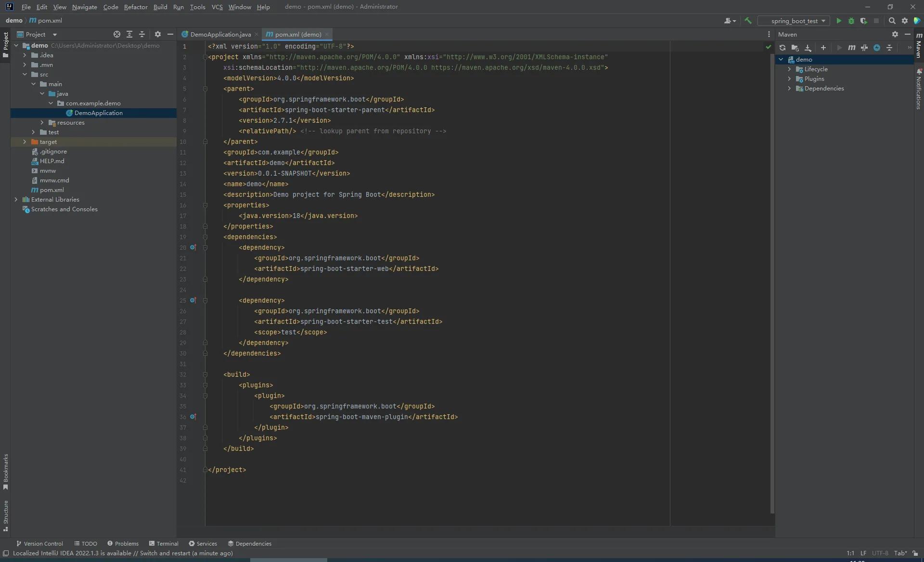Reload All Maven Projects in Maven panel
924x562 pixels.
(x=783, y=48)
